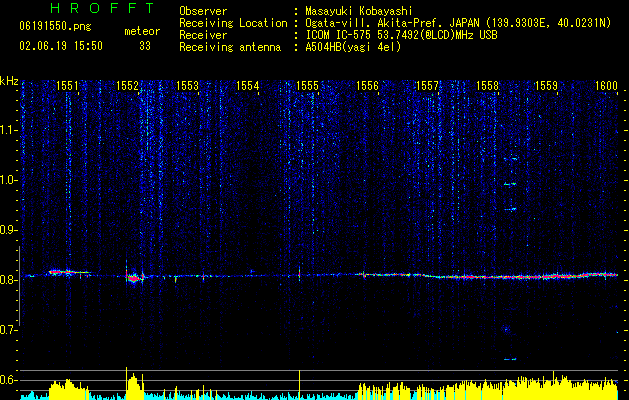
Task: Click the meteor echo burst after 1552
Action: 135,278
